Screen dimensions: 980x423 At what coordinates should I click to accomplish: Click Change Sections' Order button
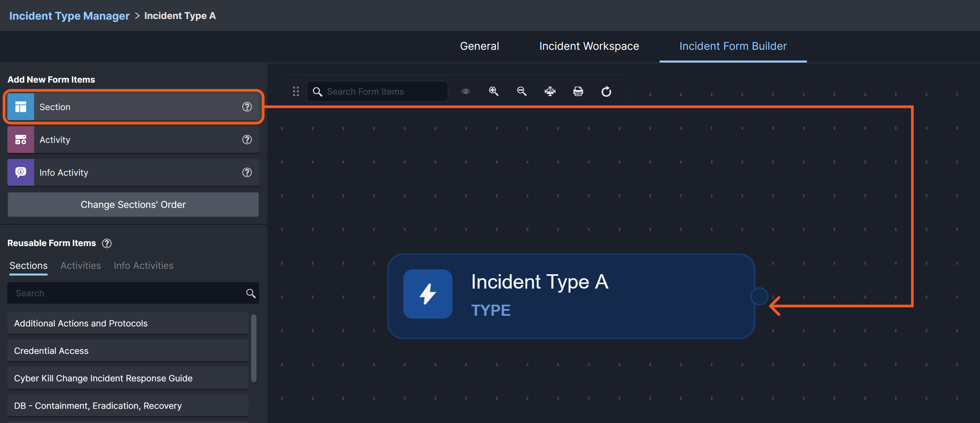[x=133, y=205]
